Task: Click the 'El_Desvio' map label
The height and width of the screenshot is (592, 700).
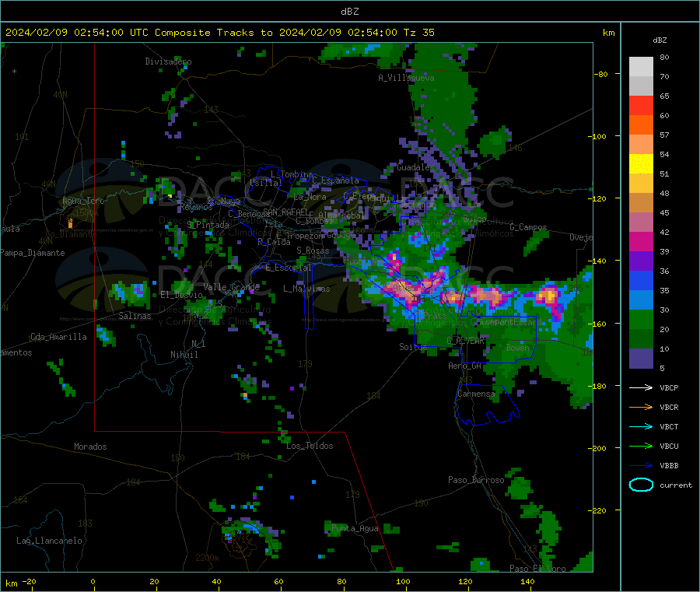Action: (181, 295)
